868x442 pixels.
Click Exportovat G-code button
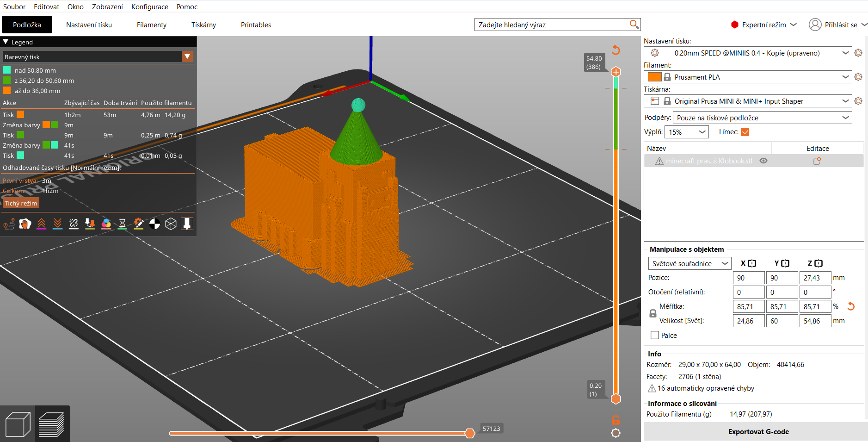point(758,431)
